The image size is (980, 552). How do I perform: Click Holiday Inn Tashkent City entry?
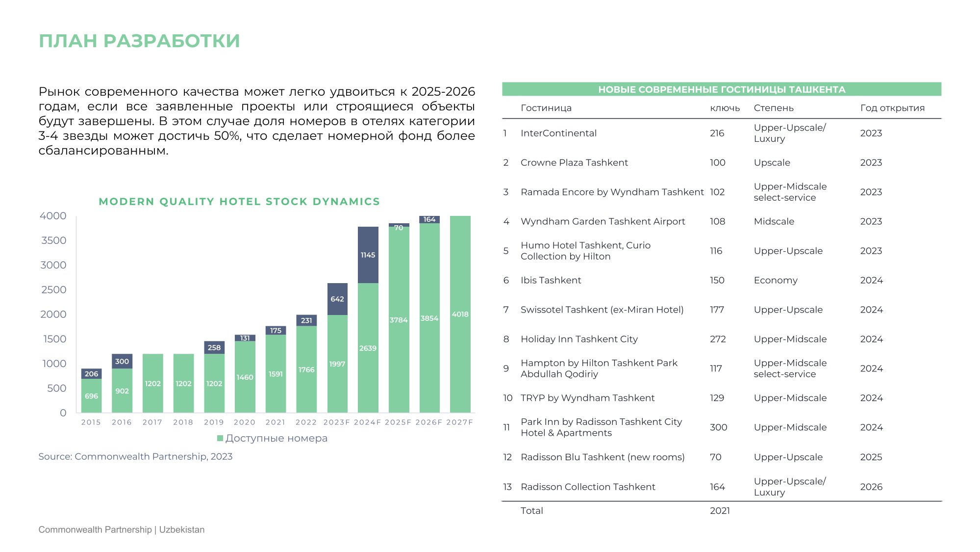[x=579, y=339]
